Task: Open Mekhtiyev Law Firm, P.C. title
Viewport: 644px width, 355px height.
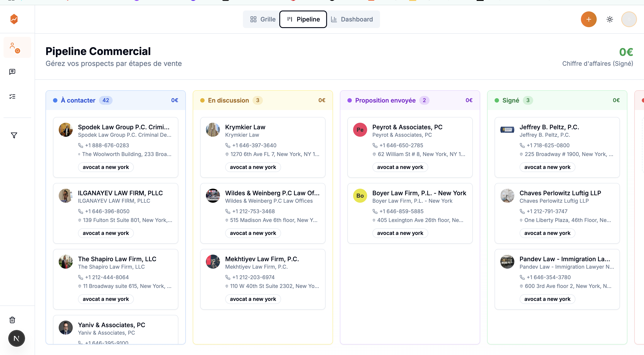Action: pos(262,259)
